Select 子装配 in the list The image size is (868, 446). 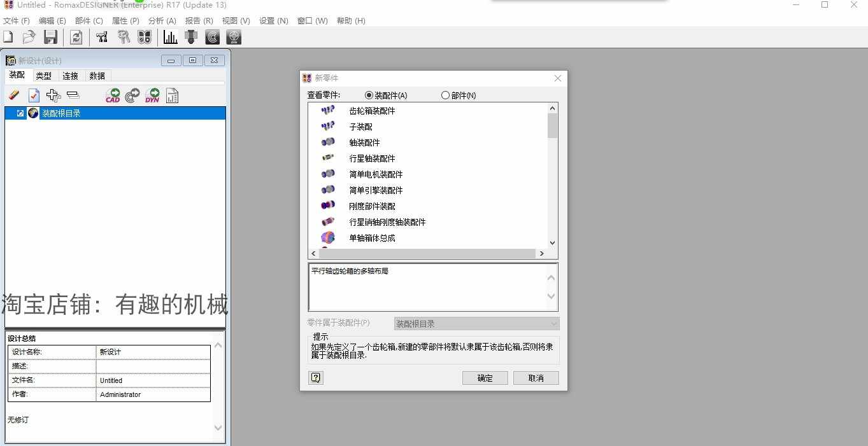(360, 127)
